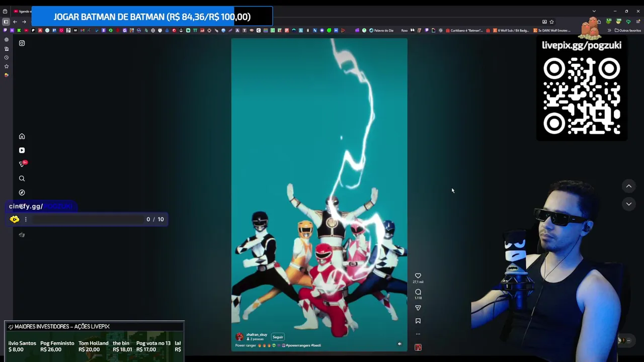Click the cinefy yellow emoji icon
This screenshot has height=362, width=644.
point(15,219)
